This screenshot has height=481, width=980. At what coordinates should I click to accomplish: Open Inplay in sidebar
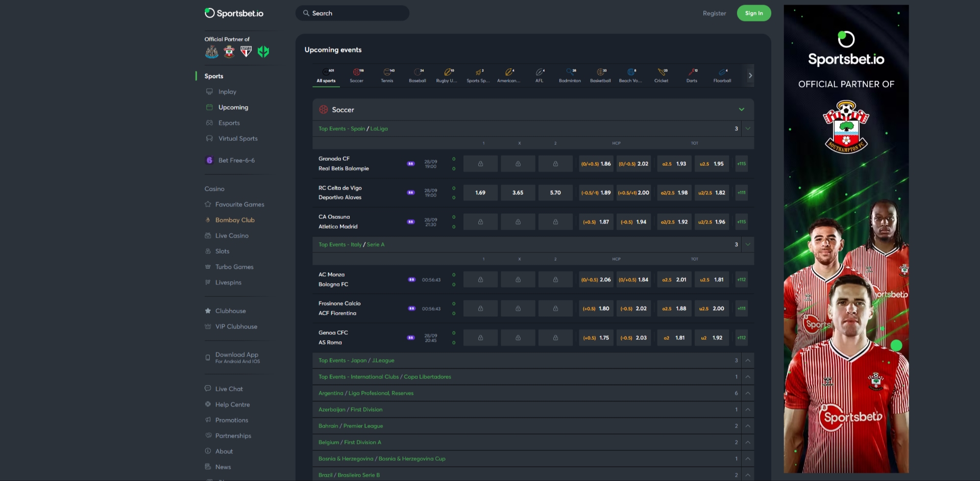coord(227,92)
